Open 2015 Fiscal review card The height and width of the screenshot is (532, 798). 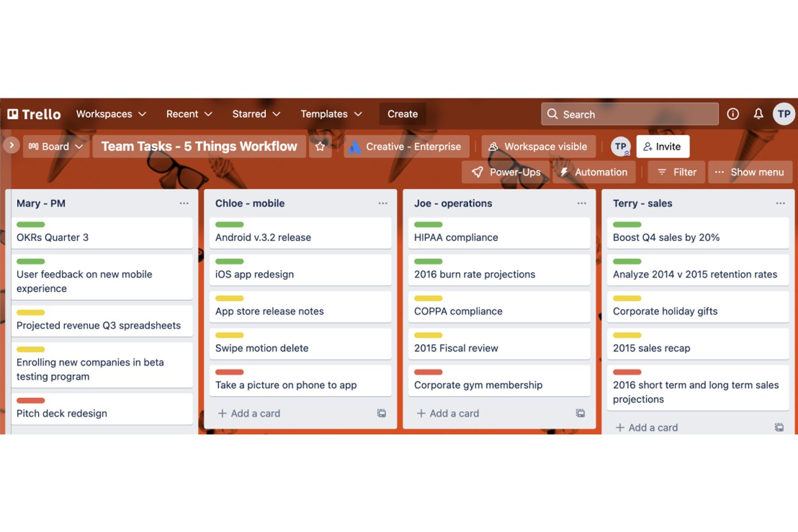499,343
